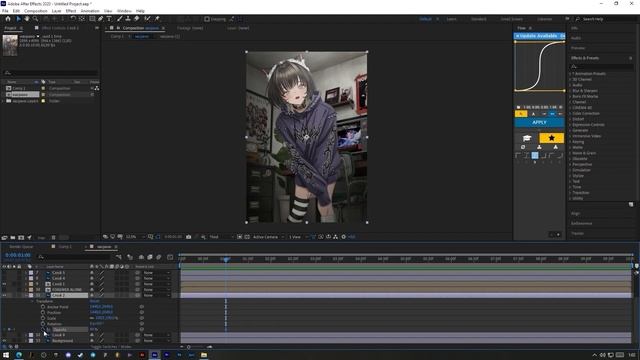Open the Active Camera dropdown
The height and width of the screenshot is (360, 640).
(267, 237)
